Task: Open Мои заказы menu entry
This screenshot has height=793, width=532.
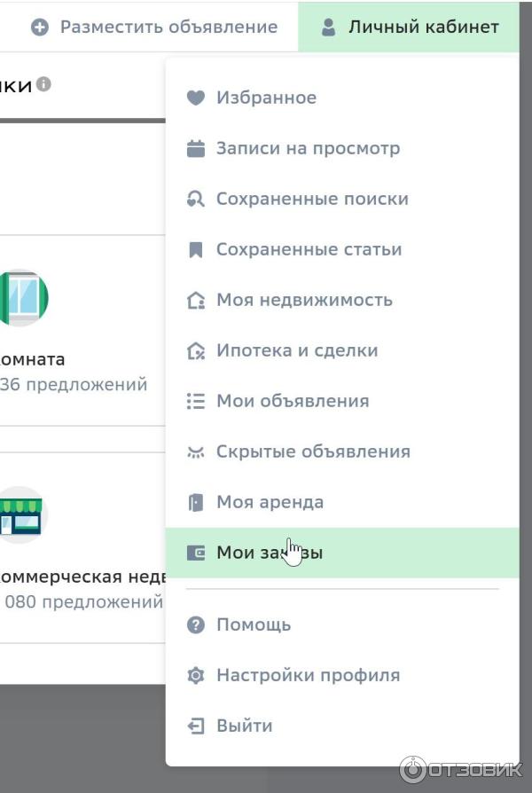Action: [270, 553]
